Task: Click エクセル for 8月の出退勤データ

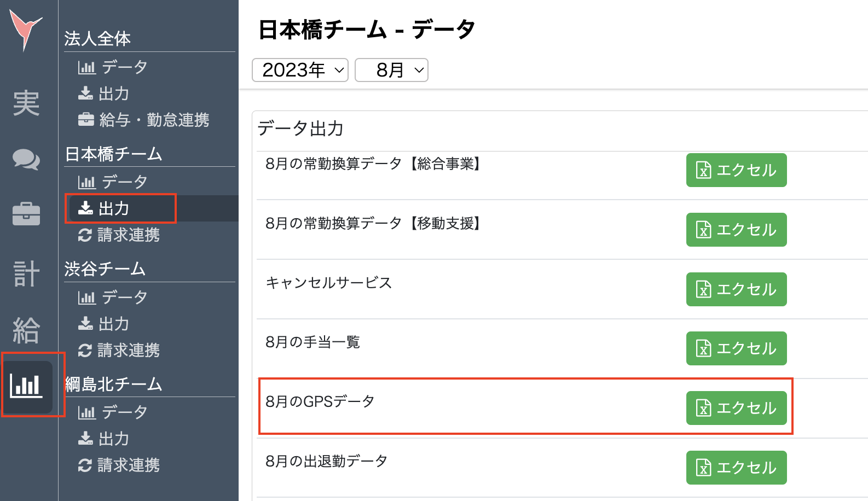Action: pos(736,468)
